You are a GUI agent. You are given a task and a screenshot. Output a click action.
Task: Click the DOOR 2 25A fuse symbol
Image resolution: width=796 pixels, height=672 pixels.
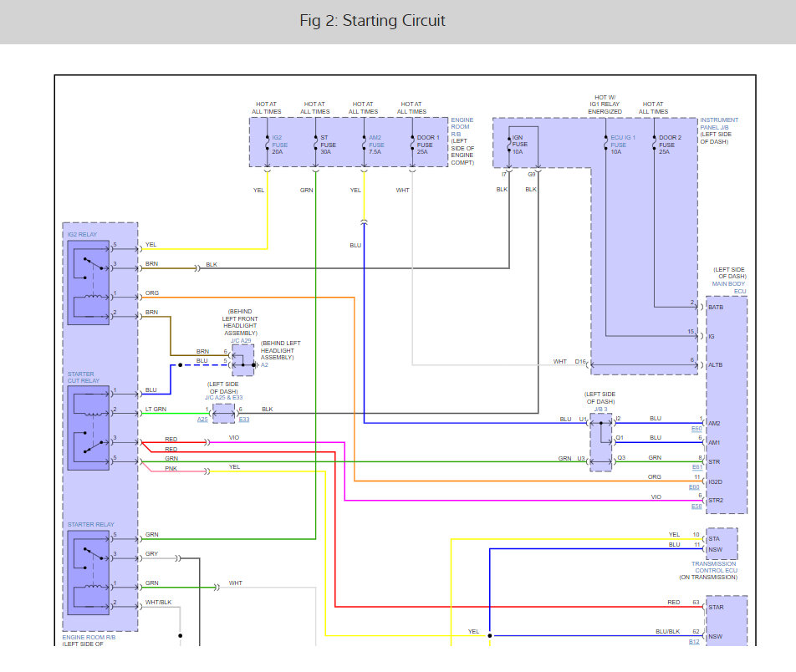click(x=654, y=141)
